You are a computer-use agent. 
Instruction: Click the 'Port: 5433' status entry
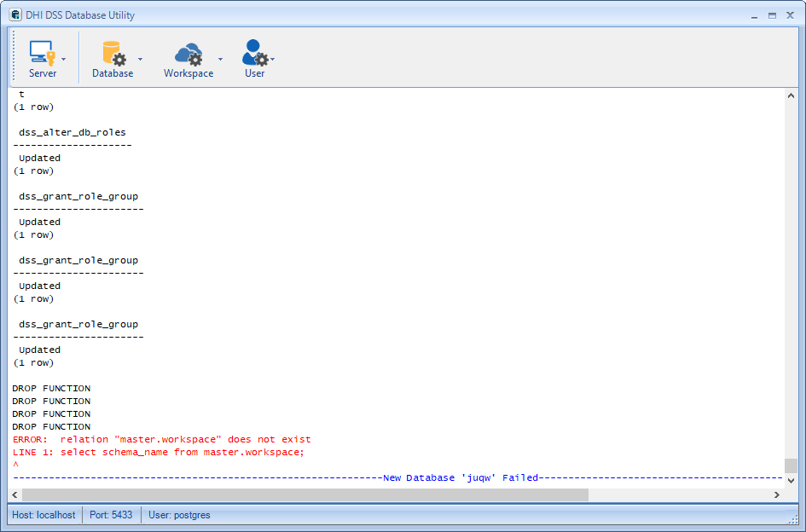(111, 515)
